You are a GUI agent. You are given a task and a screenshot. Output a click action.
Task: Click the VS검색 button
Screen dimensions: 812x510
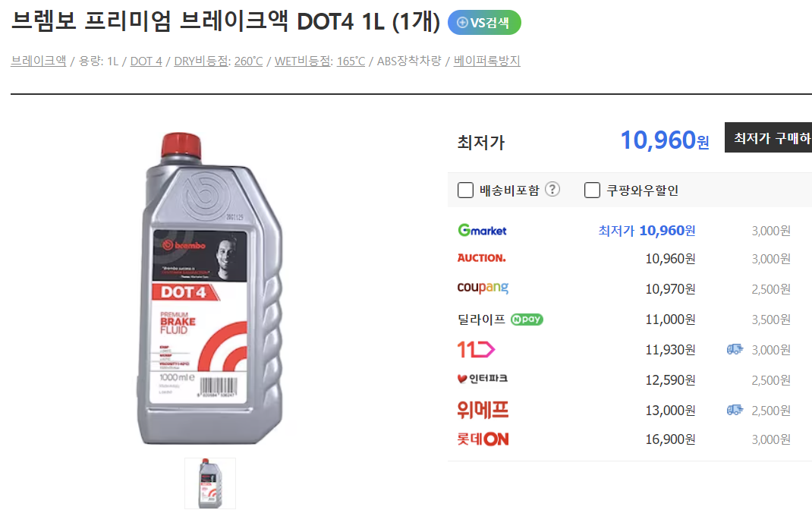484,23
